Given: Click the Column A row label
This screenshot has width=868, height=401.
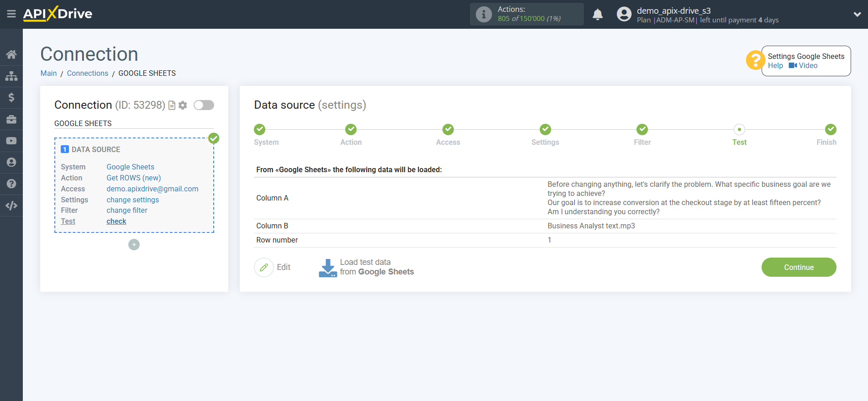Looking at the screenshot, I should click(272, 198).
